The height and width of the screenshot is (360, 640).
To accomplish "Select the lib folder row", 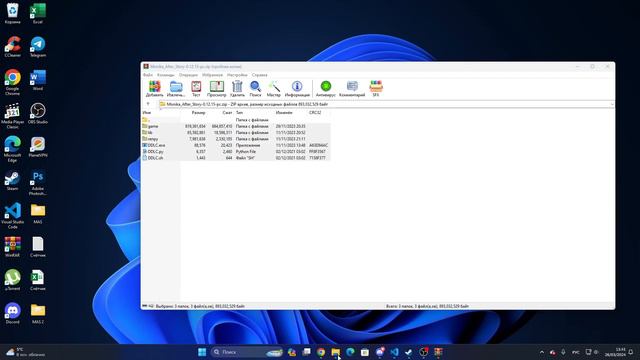I will click(x=236, y=133).
